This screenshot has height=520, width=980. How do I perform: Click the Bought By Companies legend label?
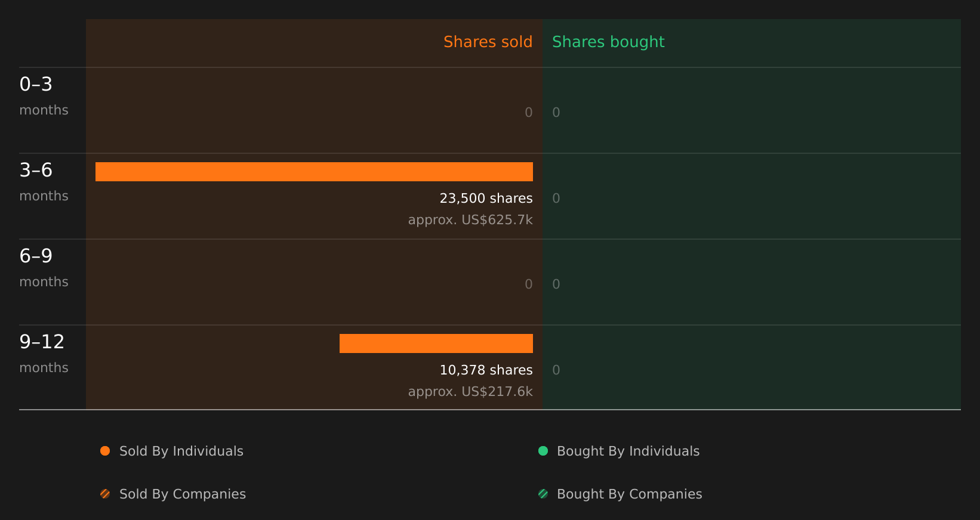point(629,494)
